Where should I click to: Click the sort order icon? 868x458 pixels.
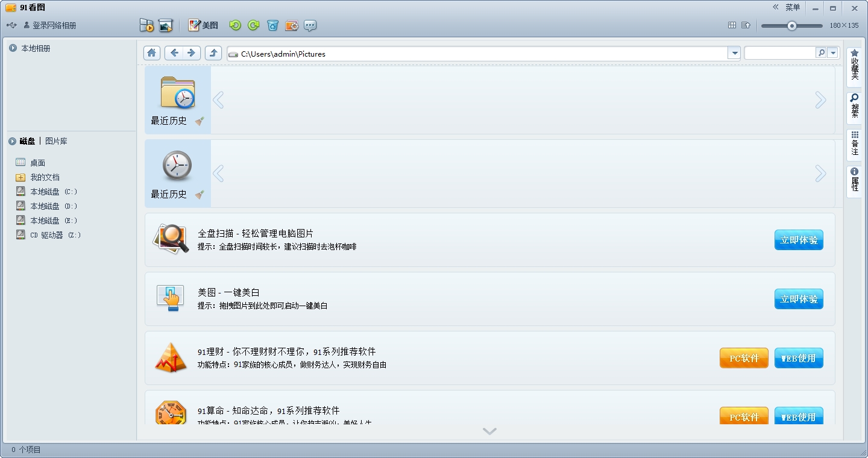click(x=746, y=25)
